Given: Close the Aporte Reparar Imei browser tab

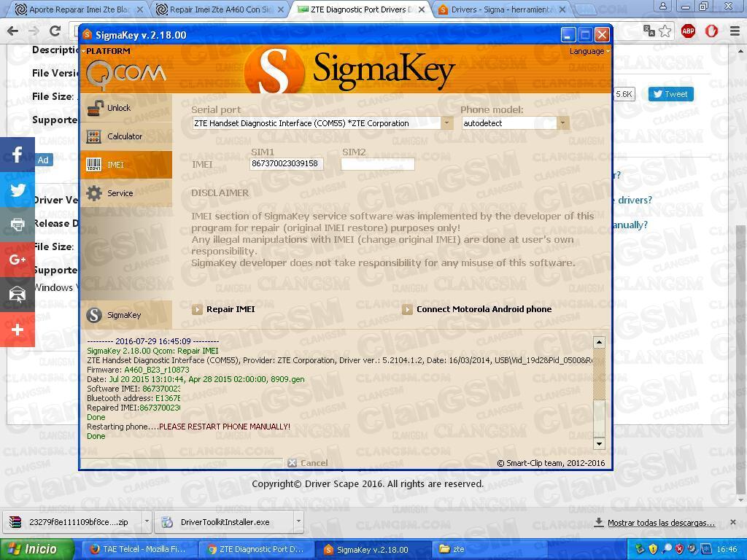Looking at the screenshot, I should point(139,9).
